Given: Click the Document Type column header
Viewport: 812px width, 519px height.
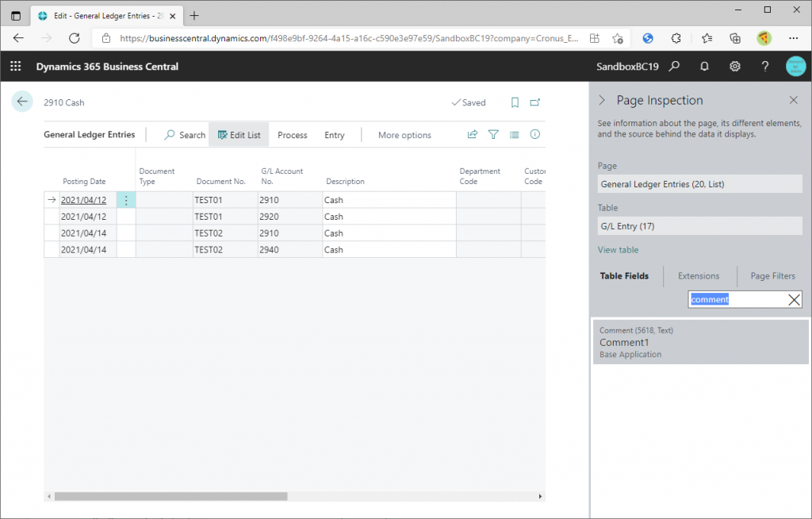Looking at the screenshot, I should pyautogui.click(x=156, y=175).
